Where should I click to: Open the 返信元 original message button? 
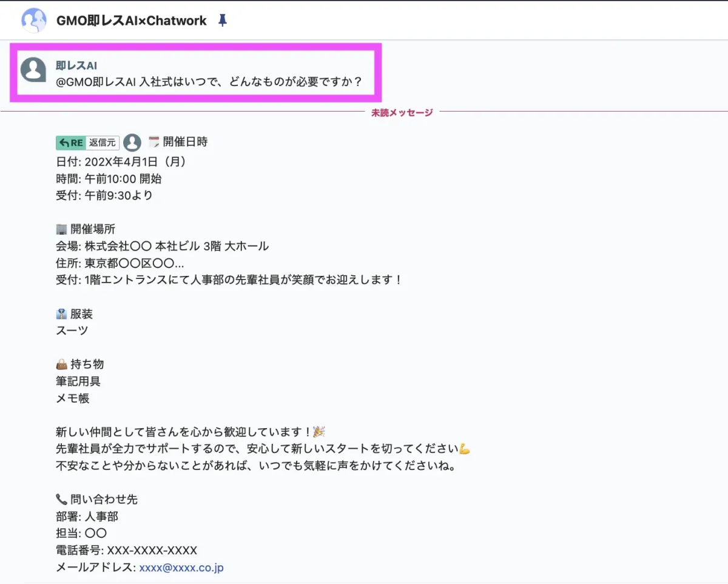coord(102,143)
